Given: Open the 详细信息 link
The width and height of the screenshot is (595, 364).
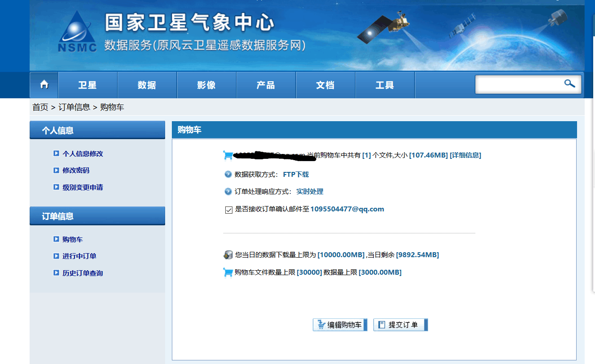Looking at the screenshot, I should coord(465,154).
